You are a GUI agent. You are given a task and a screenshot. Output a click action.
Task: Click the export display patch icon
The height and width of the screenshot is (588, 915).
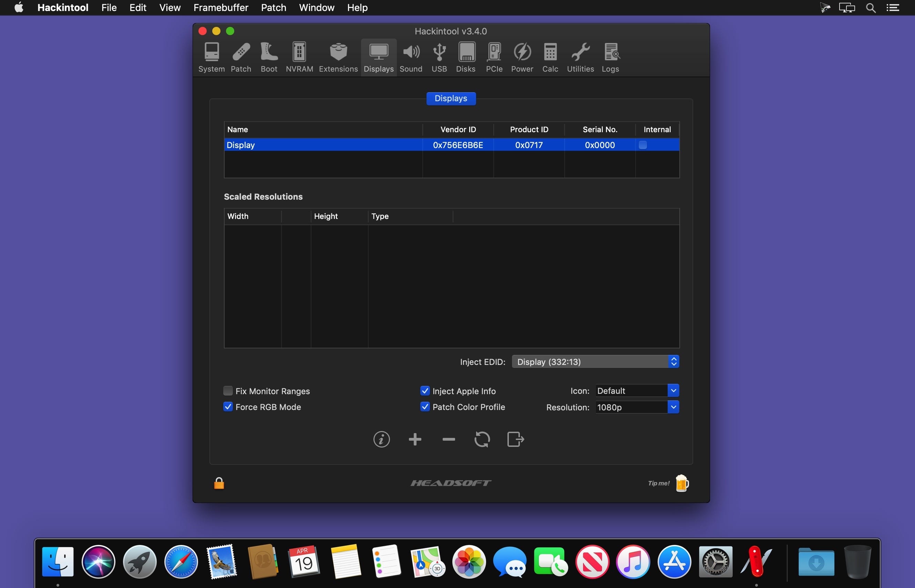pyautogui.click(x=515, y=439)
